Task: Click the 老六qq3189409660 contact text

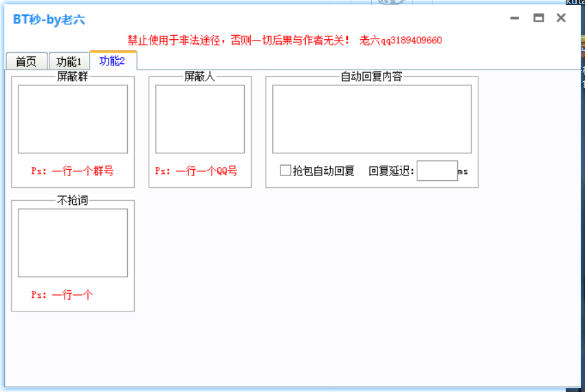Action: pyautogui.click(x=401, y=41)
